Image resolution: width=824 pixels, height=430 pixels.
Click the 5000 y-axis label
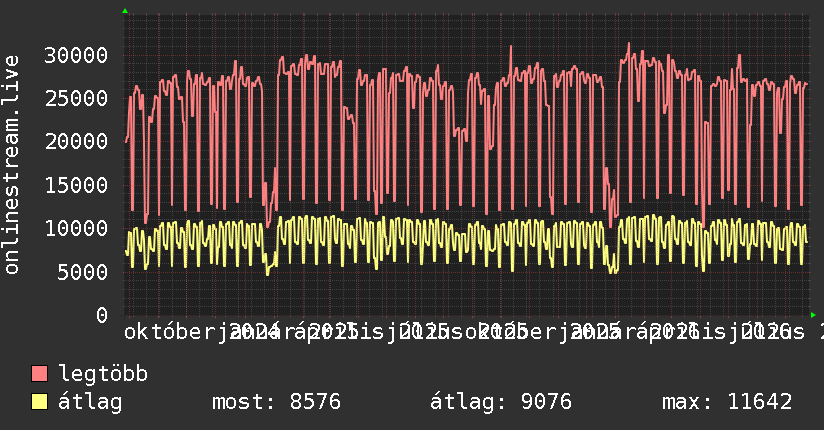coord(83,271)
